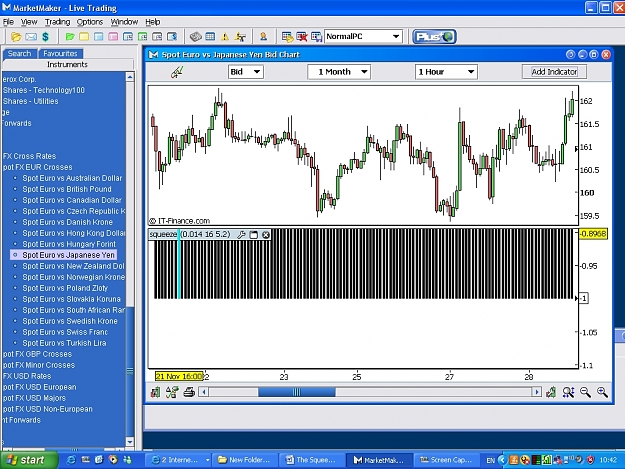Click the light blue window toolbar icon
This screenshot has width=625, height=469.
pos(98,37)
